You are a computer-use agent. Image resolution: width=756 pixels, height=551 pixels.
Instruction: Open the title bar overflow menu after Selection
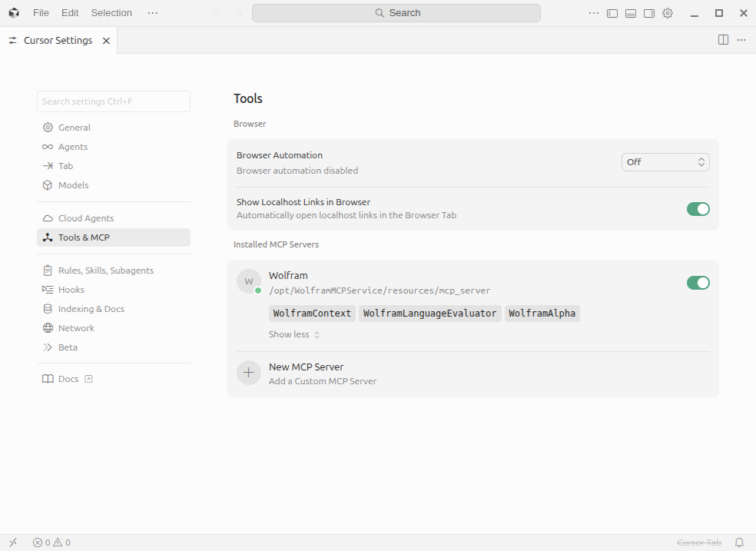point(152,13)
